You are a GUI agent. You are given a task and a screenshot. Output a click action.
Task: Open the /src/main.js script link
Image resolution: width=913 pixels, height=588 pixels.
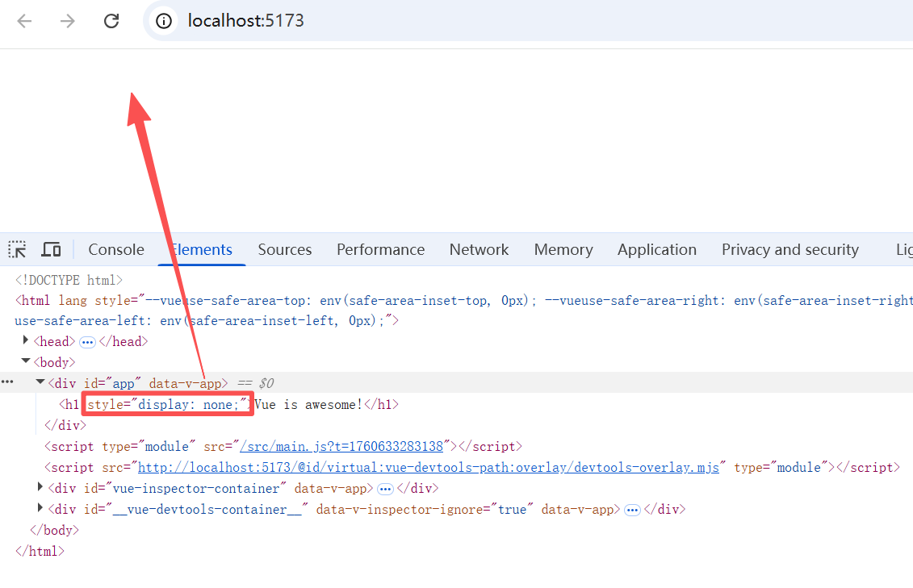pyautogui.click(x=341, y=447)
